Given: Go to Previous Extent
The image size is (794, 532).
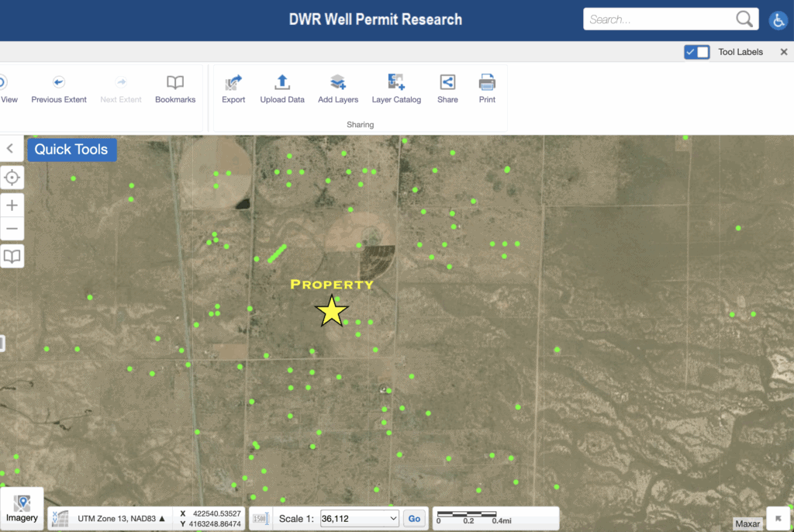Looking at the screenshot, I should click(59, 82).
